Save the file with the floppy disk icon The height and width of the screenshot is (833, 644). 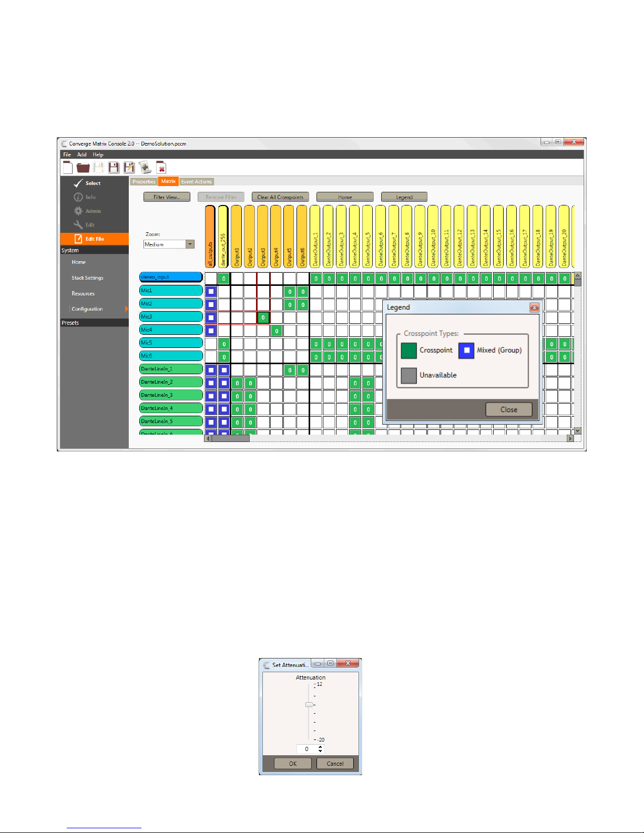click(x=114, y=168)
